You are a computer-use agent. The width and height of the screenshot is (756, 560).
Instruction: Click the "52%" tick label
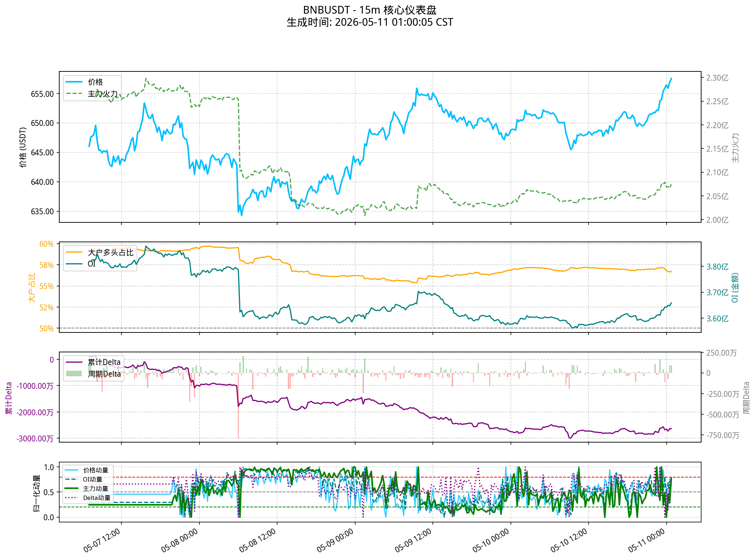(47, 308)
